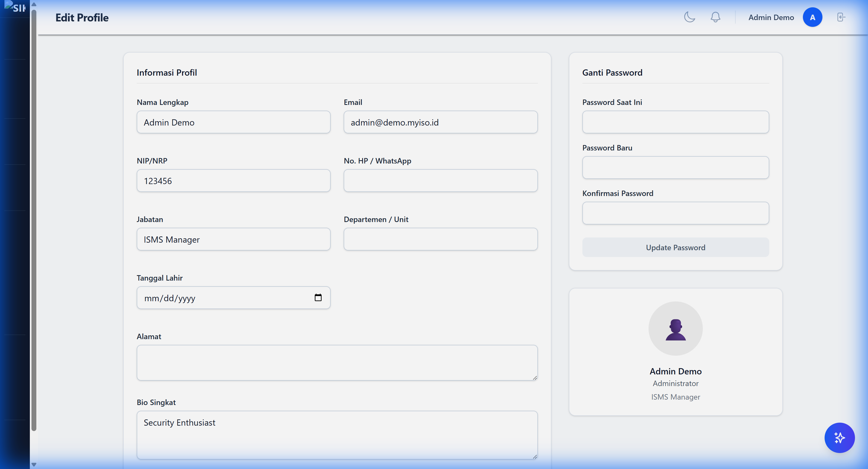Click the profile picture placeholder avatar
Screen dimensions: 868x469
coord(675,328)
